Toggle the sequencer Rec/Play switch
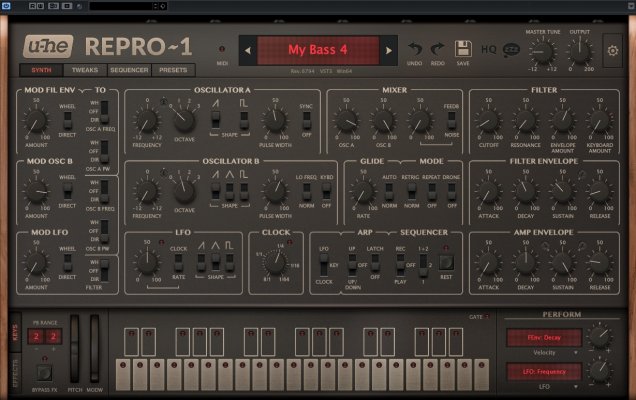The width and height of the screenshot is (636, 400). tap(400, 265)
